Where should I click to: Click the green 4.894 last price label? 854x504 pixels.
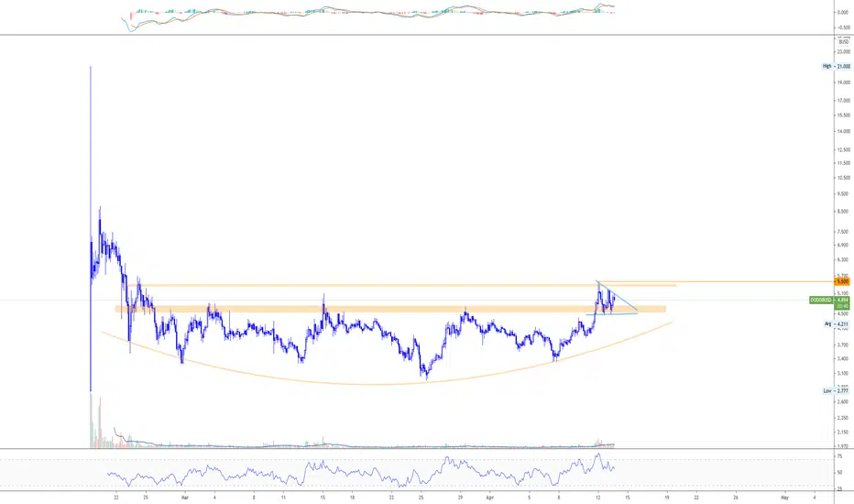pos(843,301)
